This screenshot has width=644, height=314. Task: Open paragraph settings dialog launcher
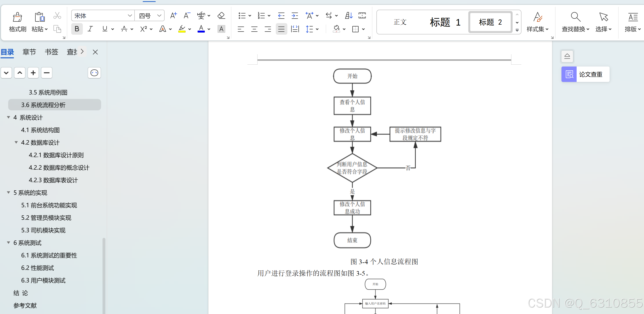tap(369, 38)
